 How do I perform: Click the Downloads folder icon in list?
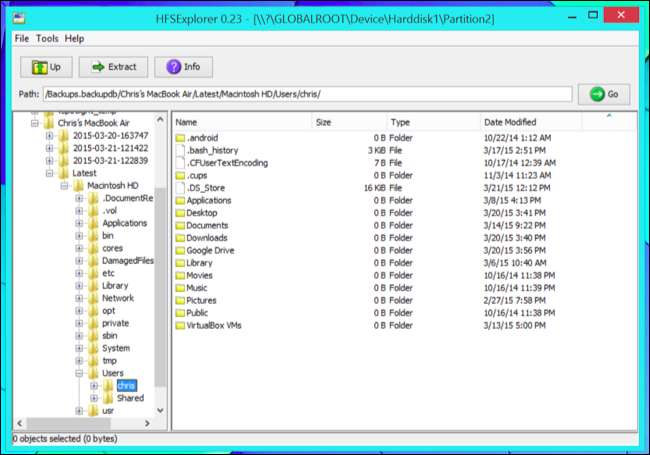click(x=180, y=238)
